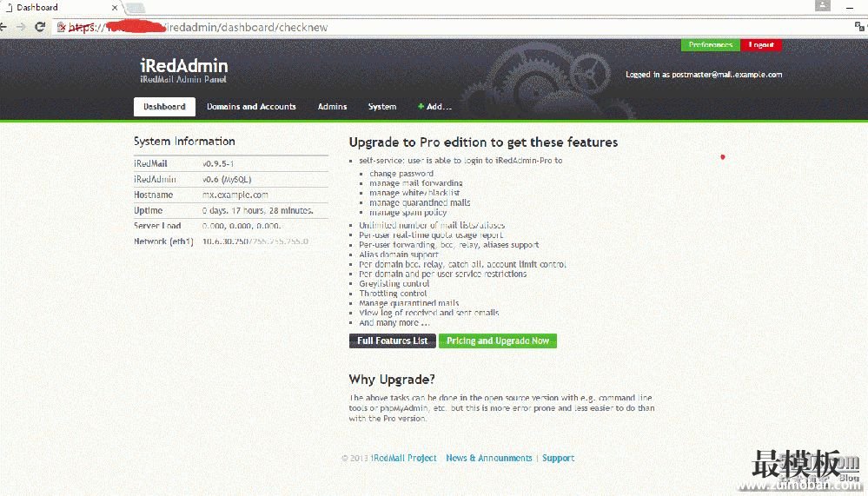Click the Uptime value text
Image resolution: width=868 pixels, height=496 pixels.
(258, 210)
